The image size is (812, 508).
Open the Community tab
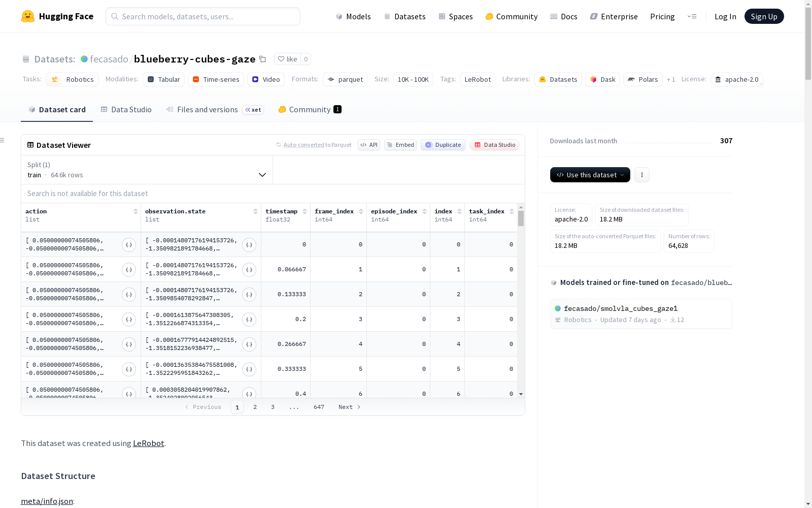310,110
